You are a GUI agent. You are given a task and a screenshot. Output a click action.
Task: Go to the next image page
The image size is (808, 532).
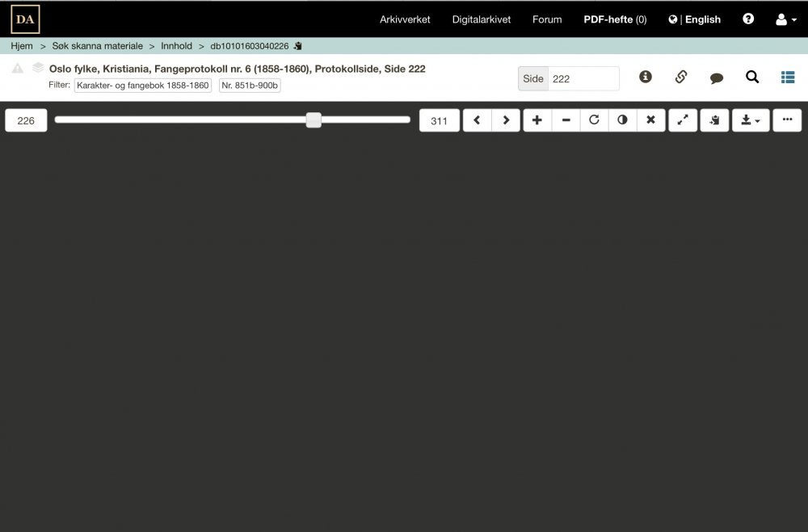[x=506, y=120]
